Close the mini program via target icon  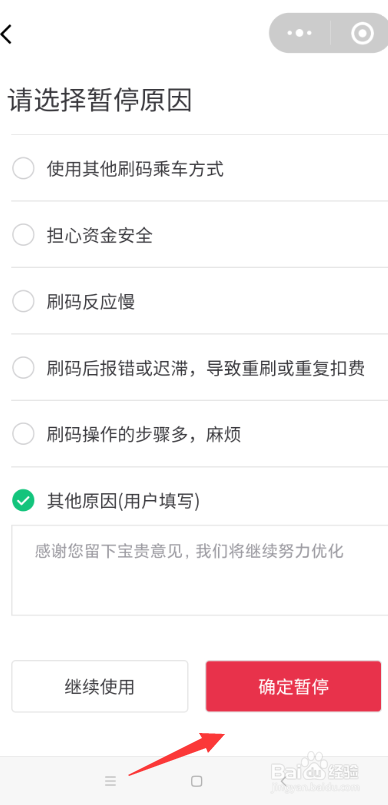click(362, 33)
